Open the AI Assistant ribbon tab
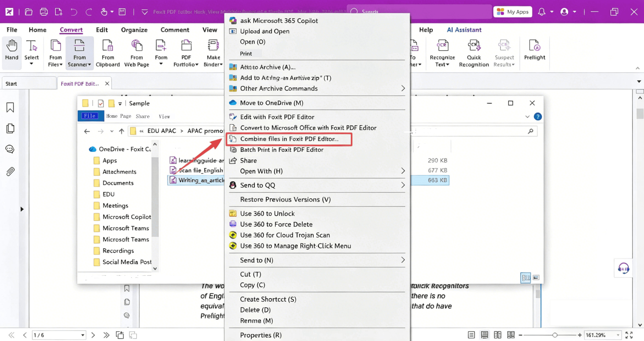The height and width of the screenshot is (341, 644). [x=464, y=30]
